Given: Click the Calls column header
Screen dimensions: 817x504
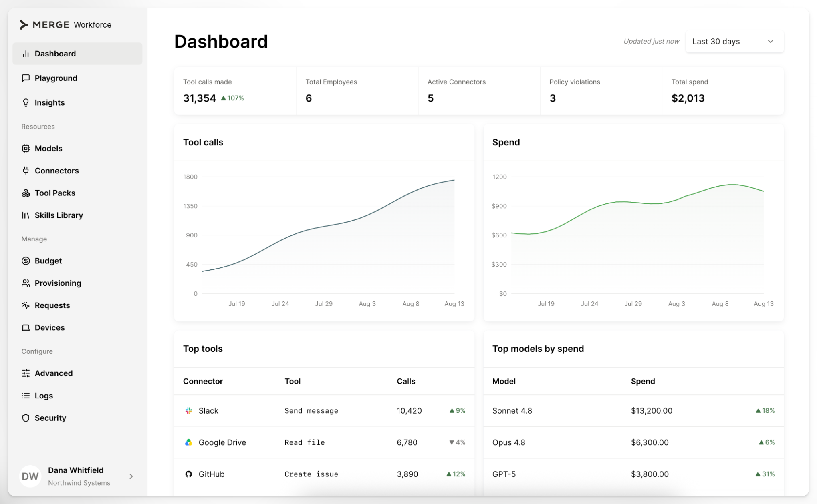Looking at the screenshot, I should [x=406, y=381].
